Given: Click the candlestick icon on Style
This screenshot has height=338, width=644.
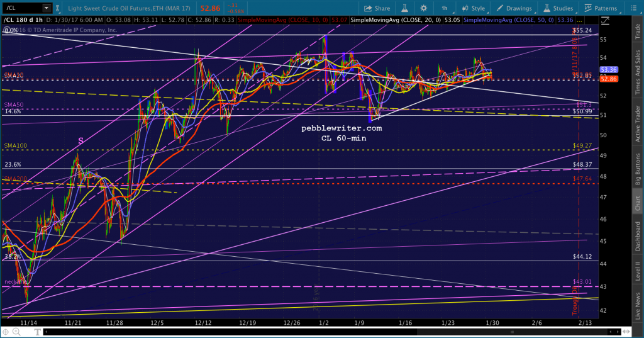Looking at the screenshot, I should (465, 8).
